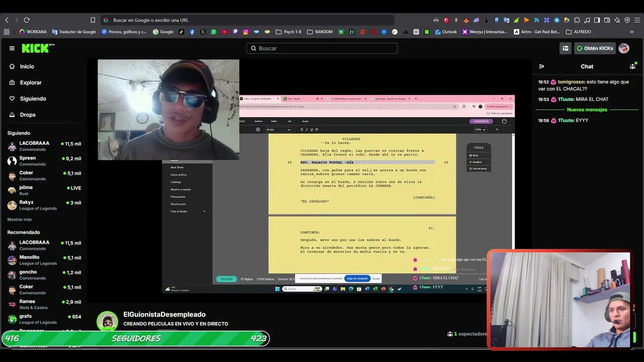Viewport: 644px width, 362px height.
Task: Open Manolito in recommended channels
Action: (x=44, y=260)
